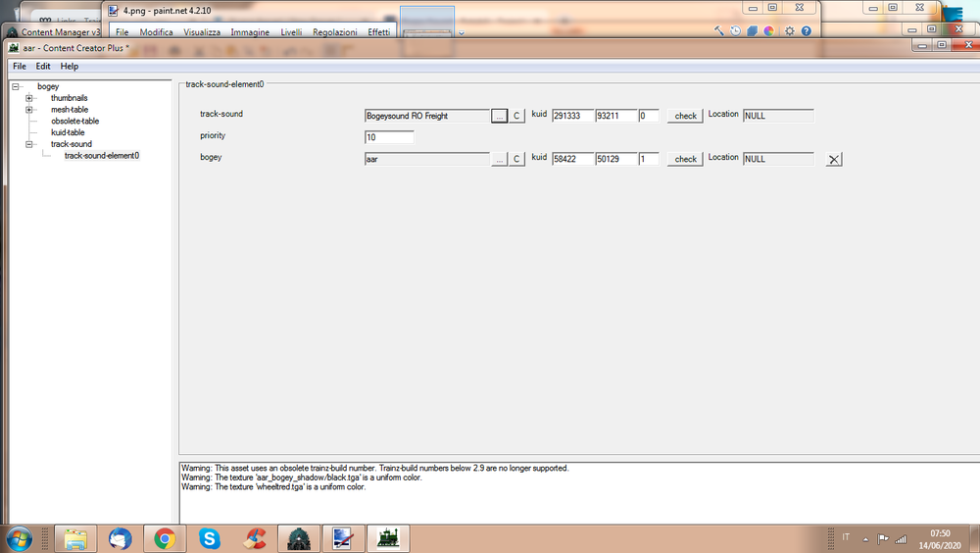Viewport: 980px width, 553px height.
Task: Collapse the bogey root tree node
Action: click(16, 87)
